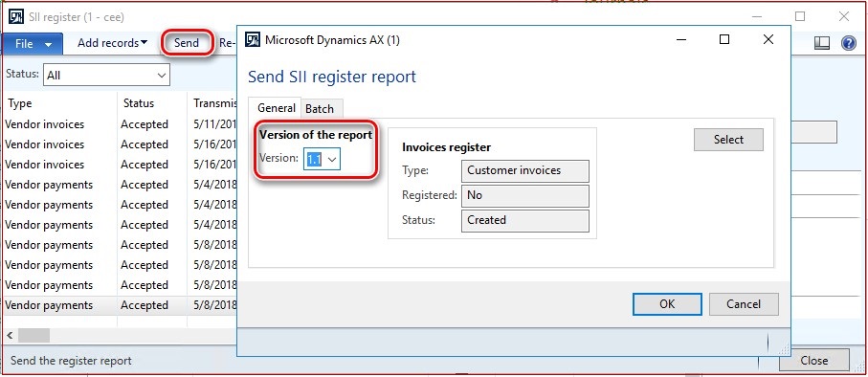Close the Microsoft Dynamics AX dialog
This screenshot has width=868, height=377.
tap(768, 39)
